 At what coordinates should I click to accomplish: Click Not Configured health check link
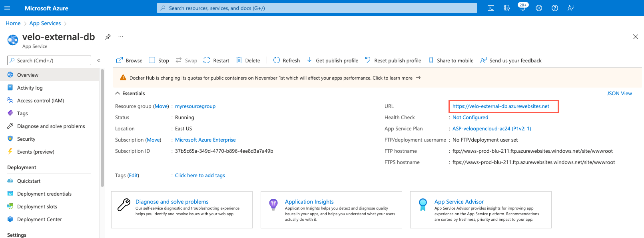click(x=471, y=117)
